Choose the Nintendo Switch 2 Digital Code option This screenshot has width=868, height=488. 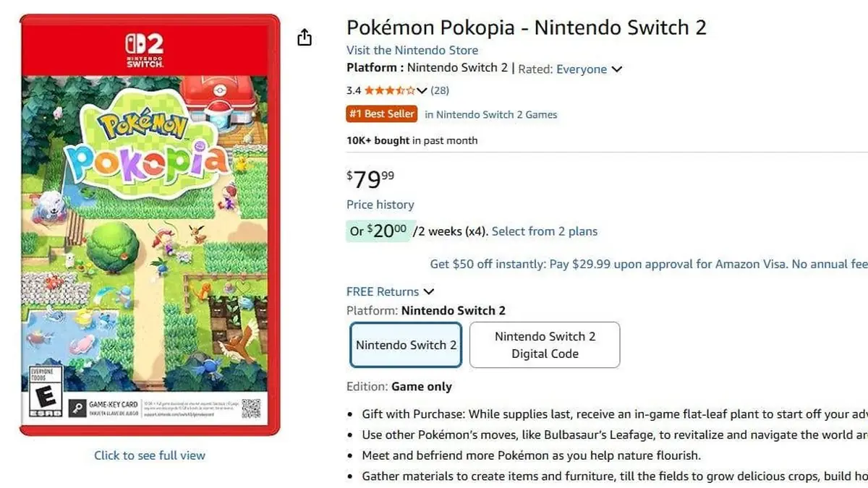[x=544, y=345]
